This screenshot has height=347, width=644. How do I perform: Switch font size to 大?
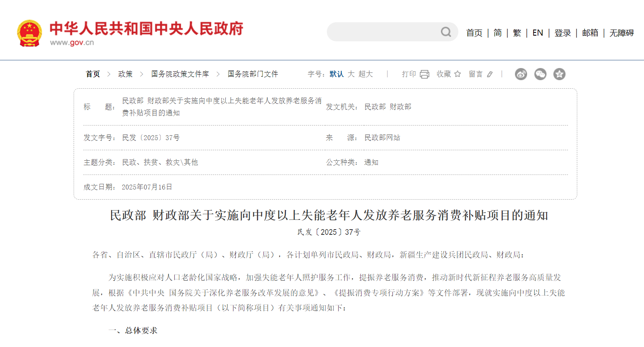coord(351,74)
